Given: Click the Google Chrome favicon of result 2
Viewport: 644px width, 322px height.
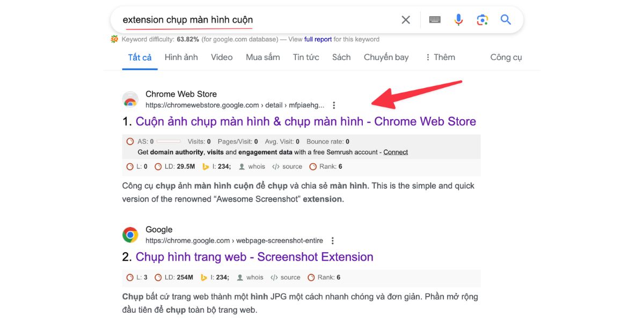Looking at the screenshot, I should point(130,235).
